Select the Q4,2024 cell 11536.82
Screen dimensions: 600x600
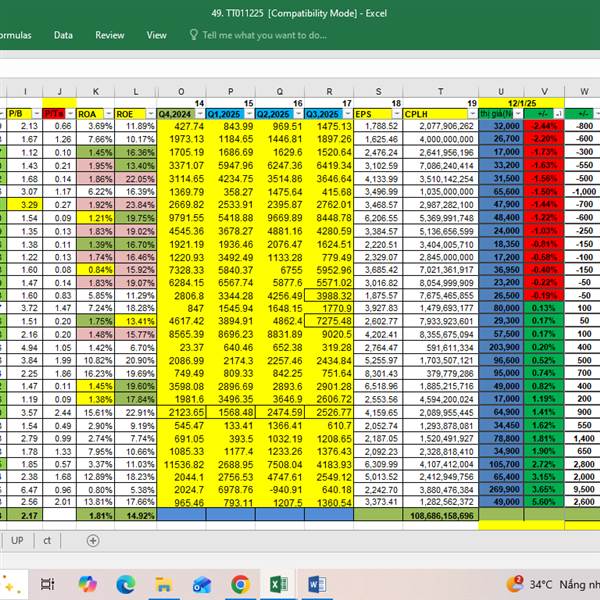[x=181, y=464]
